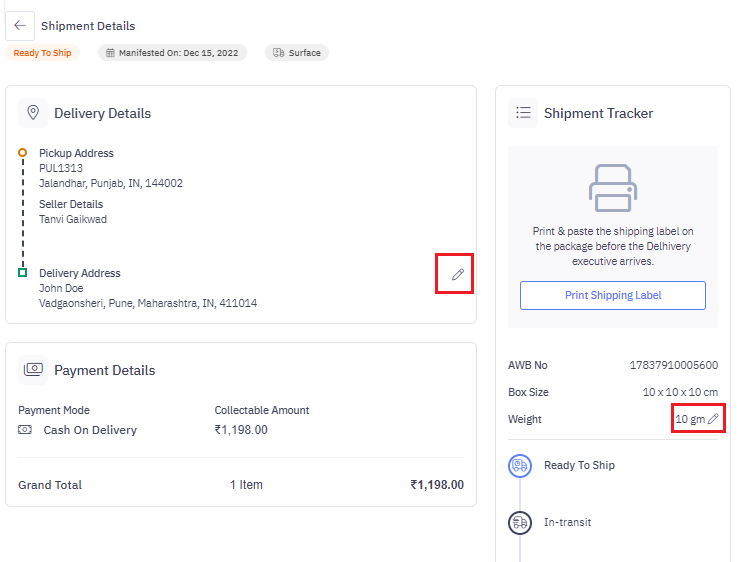The width and height of the screenshot is (740, 562).
Task: Click the Cash On Delivery payment mode
Action: point(90,430)
